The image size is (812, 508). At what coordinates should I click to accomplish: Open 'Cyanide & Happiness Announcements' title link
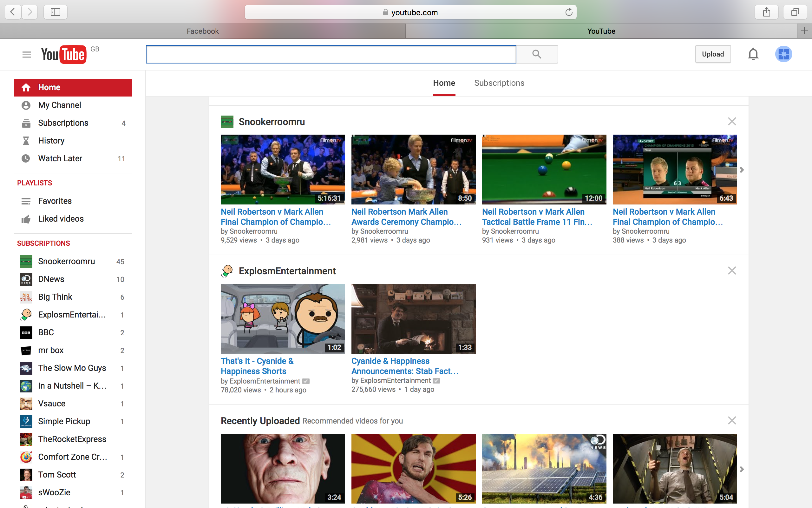click(405, 366)
